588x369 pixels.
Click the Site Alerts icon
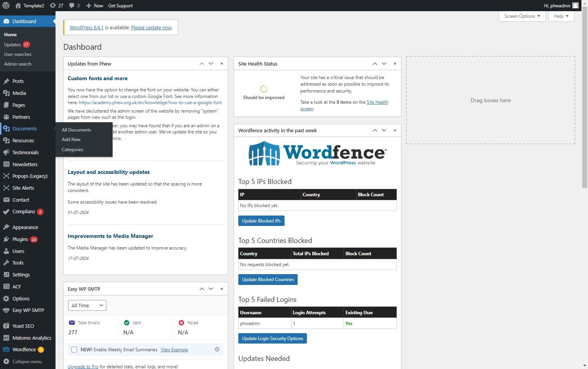[6, 188]
